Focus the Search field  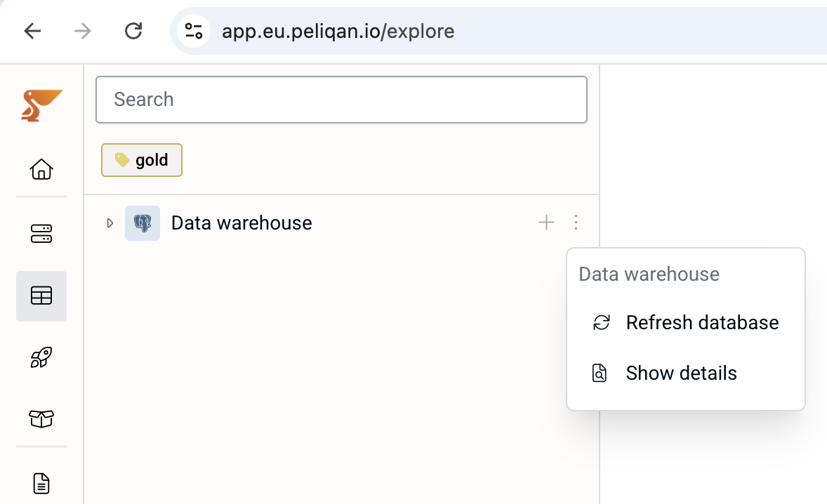pyautogui.click(x=341, y=100)
